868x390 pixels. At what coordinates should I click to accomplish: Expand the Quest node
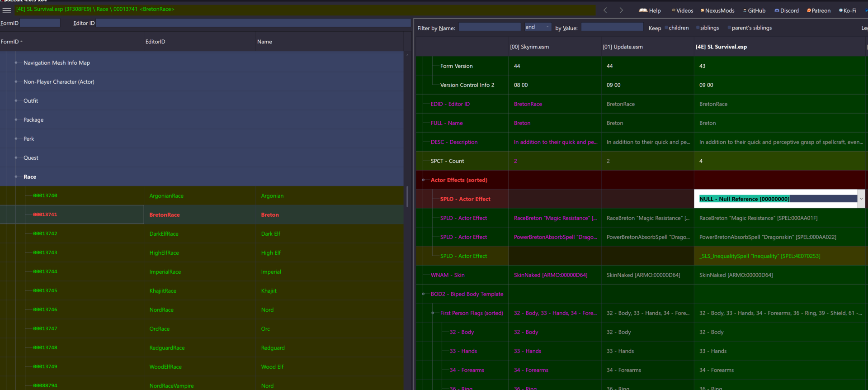click(x=16, y=158)
